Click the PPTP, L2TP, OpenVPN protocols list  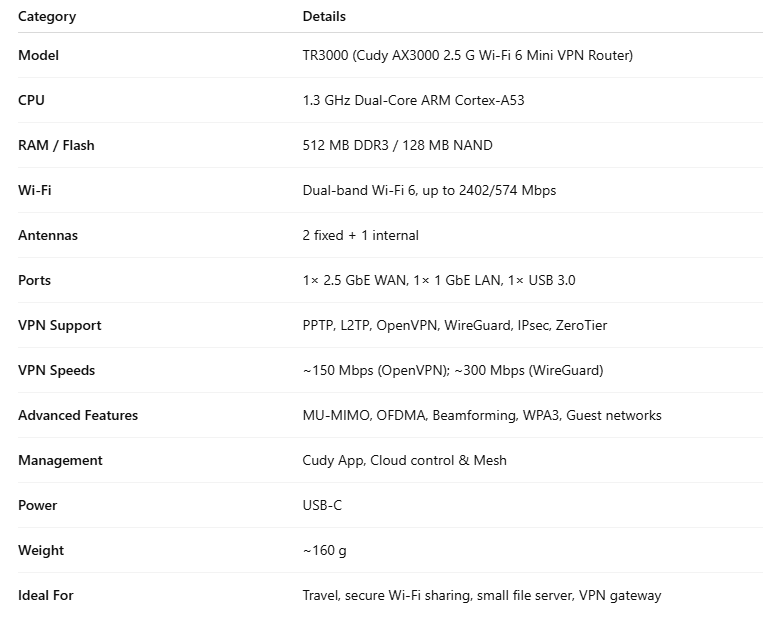[x=454, y=325]
